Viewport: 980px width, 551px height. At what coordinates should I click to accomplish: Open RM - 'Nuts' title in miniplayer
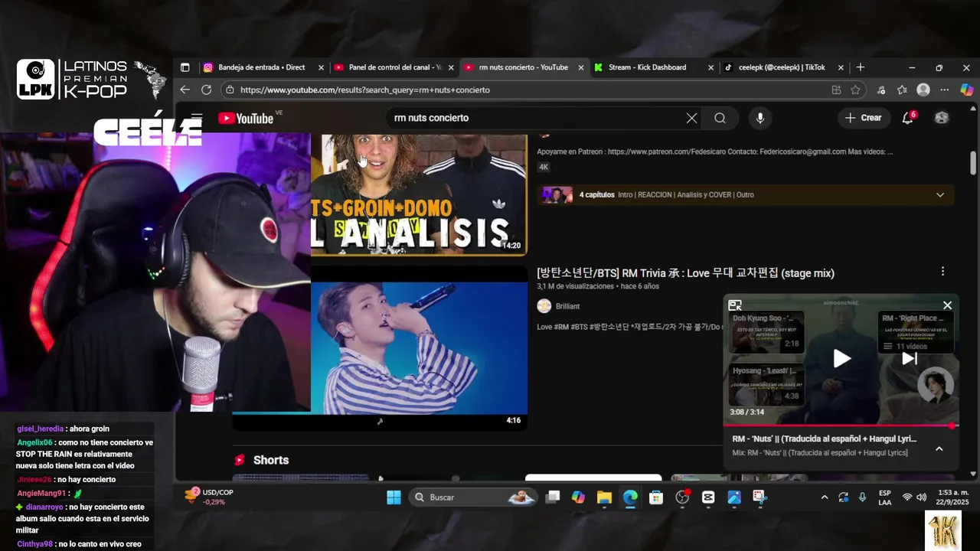(824, 439)
